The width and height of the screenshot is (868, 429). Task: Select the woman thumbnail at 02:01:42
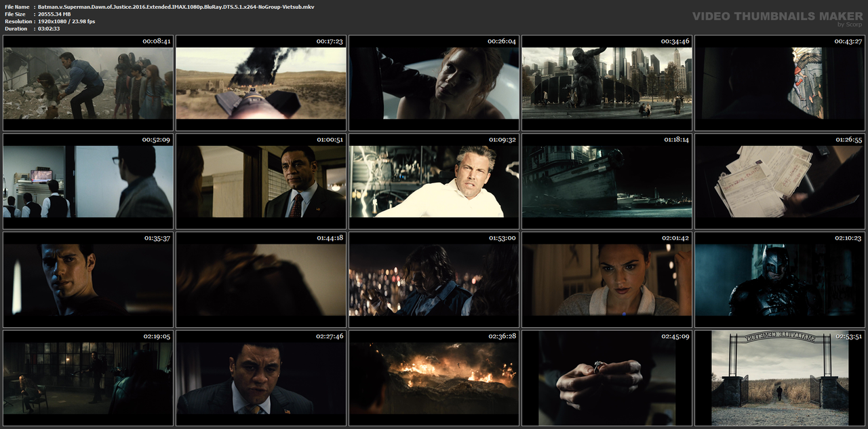coord(607,279)
